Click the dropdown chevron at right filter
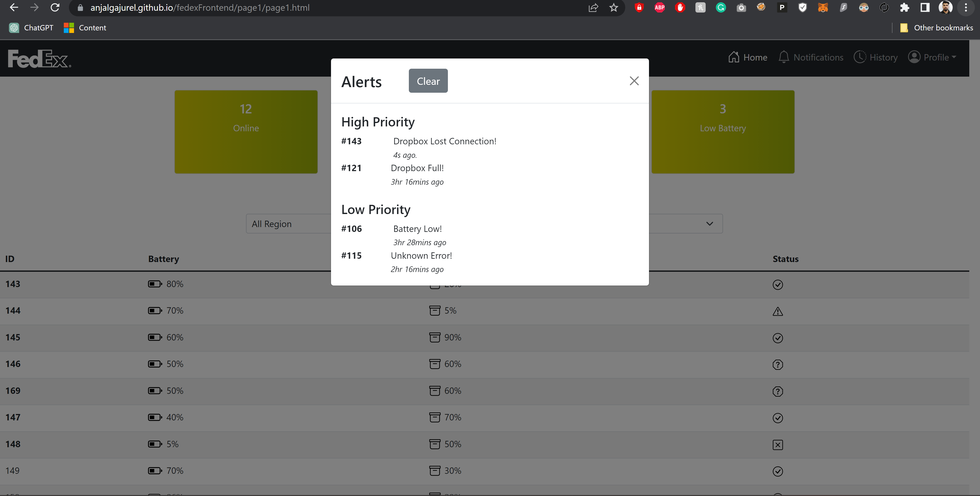Screen dimensions: 980x496 pyautogui.click(x=709, y=224)
